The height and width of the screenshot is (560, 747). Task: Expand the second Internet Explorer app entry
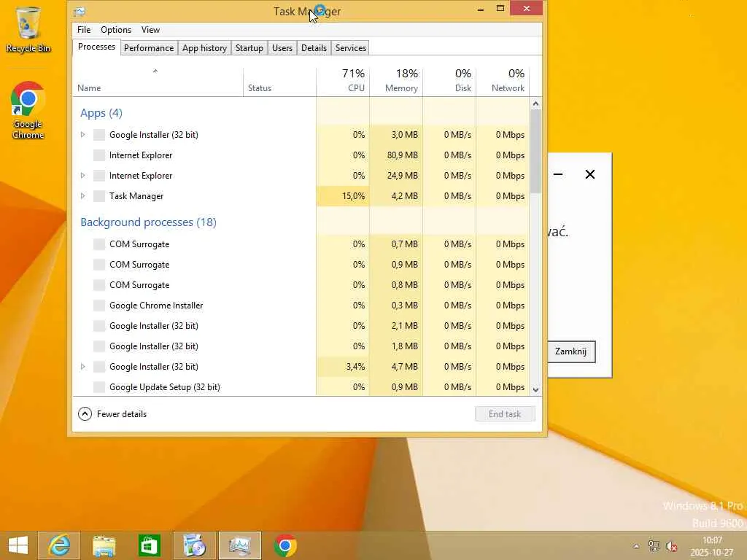coord(83,175)
